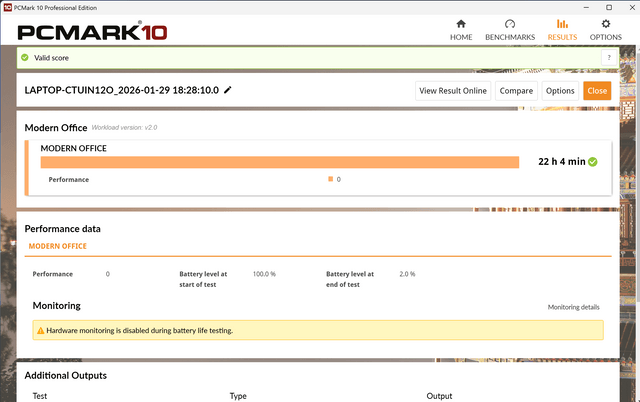Click the PCMark 10 title bar app icon

(7, 7)
